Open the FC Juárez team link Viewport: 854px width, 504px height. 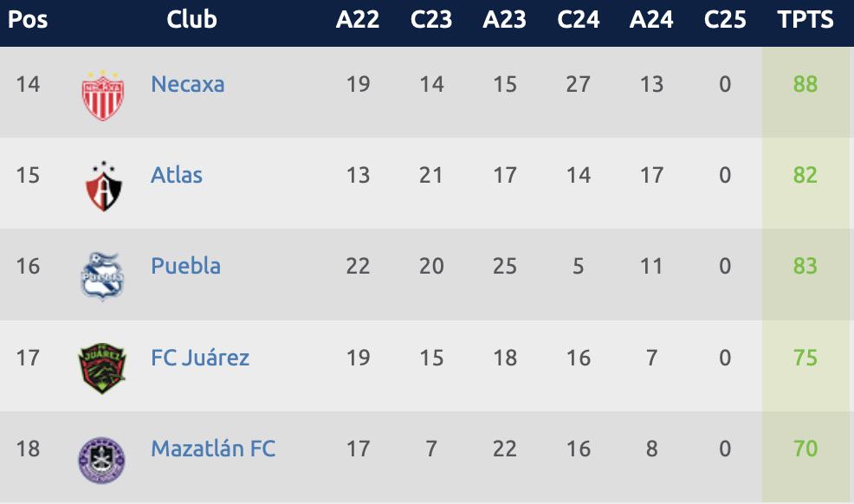[200, 358]
